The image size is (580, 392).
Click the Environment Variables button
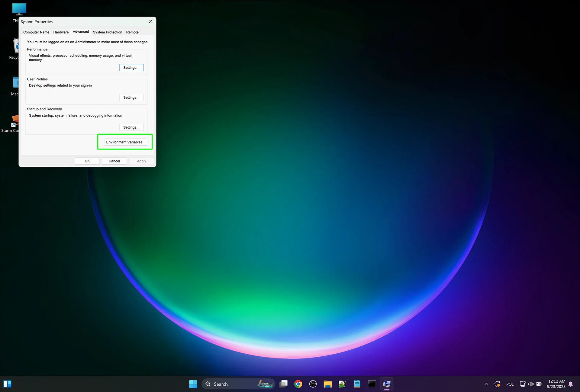(126, 142)
